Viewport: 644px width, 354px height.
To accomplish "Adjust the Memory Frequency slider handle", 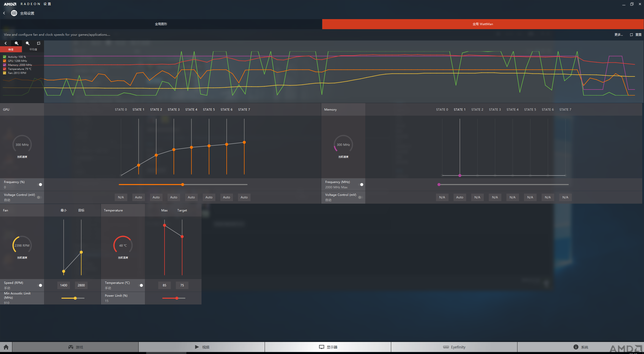I will pos(439,185).
